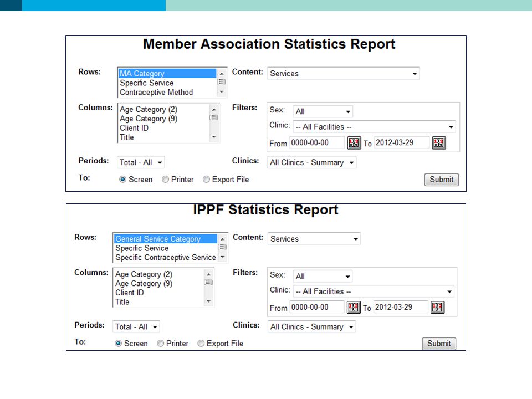Select Age Category (9) in IPPF Columns
The width and height of the screenshot is (532, 399).
(x=160, y=283)
